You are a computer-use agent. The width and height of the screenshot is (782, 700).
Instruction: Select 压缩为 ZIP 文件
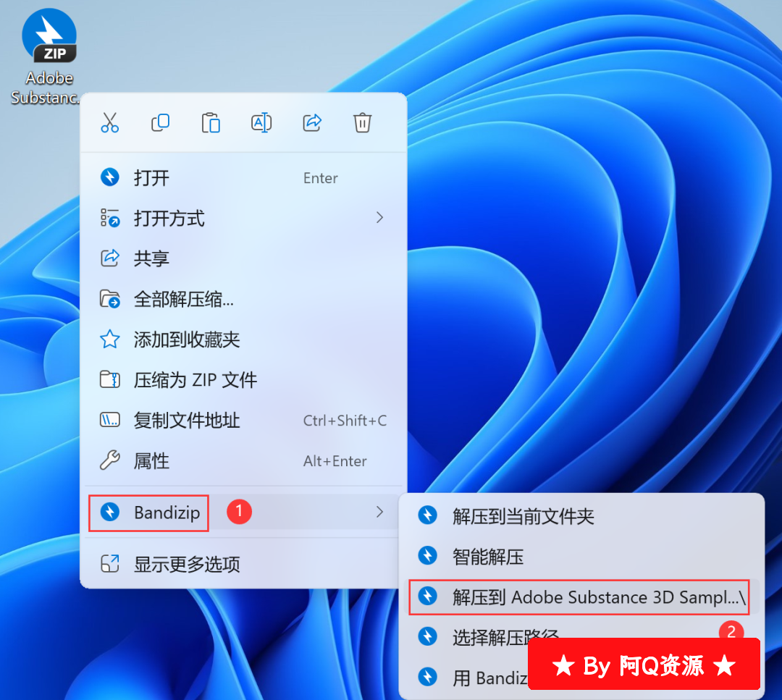(195, 380)
